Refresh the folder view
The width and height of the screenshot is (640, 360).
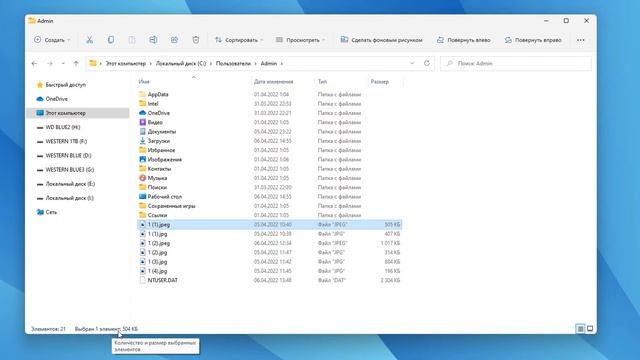(x=427, y=64)
